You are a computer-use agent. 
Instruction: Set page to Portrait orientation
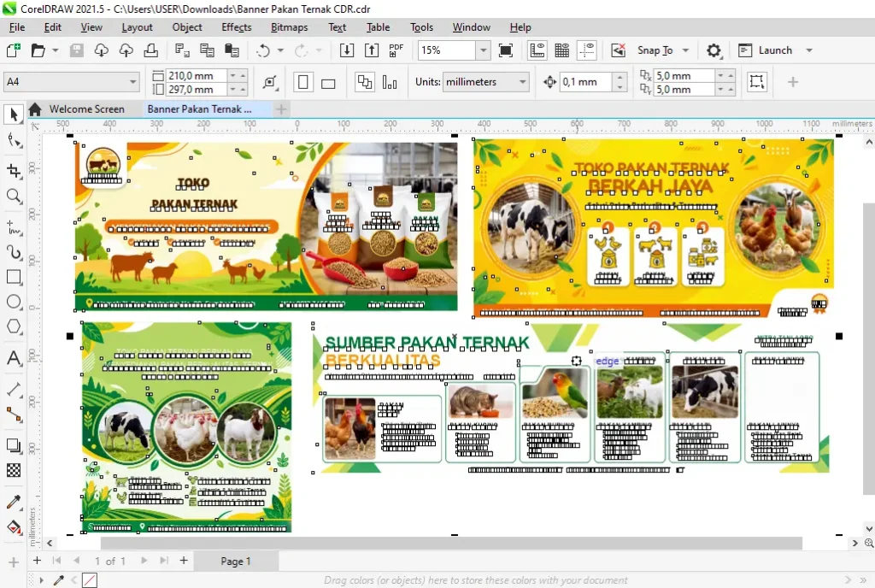[x=303, y=82]
